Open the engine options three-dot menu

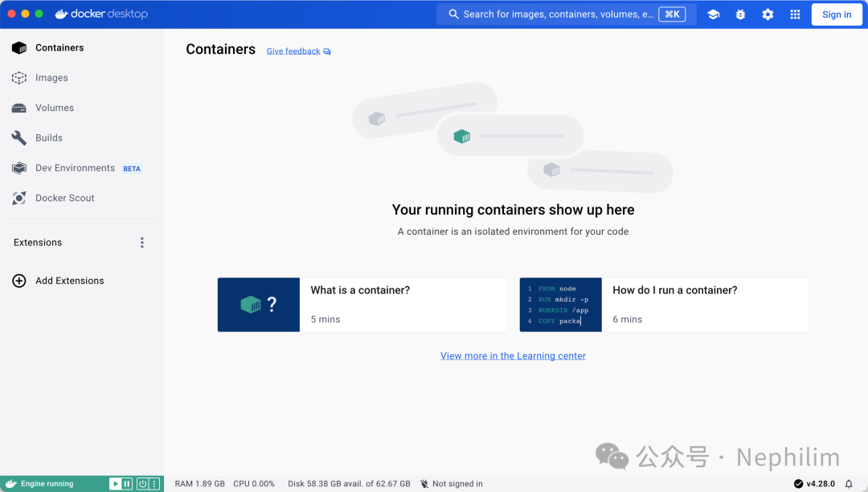coord(154,484)
